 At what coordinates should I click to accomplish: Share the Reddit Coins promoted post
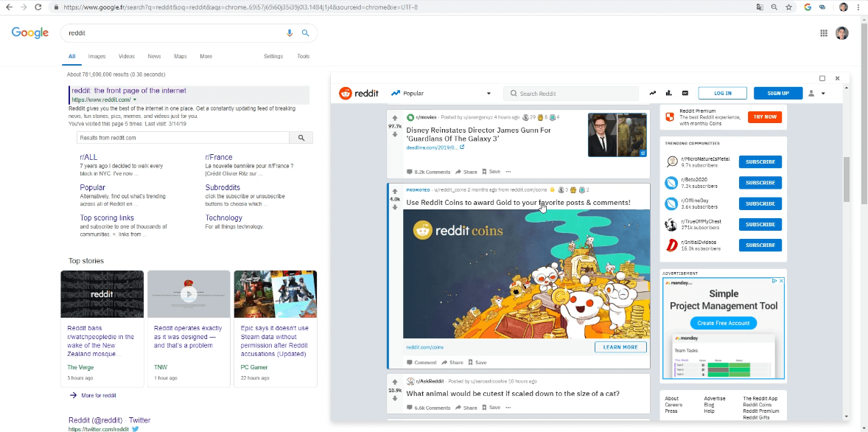click(452, 363)
